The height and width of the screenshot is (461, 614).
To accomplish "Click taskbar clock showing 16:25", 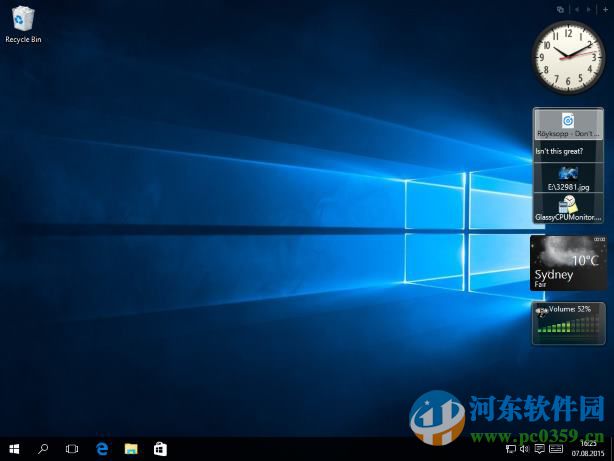I will click(588, 448).
